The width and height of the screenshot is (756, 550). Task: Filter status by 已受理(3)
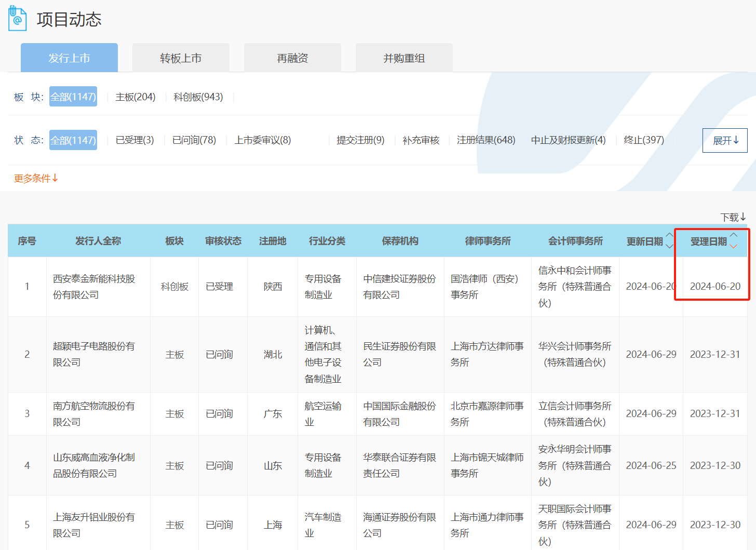[134, 140]
